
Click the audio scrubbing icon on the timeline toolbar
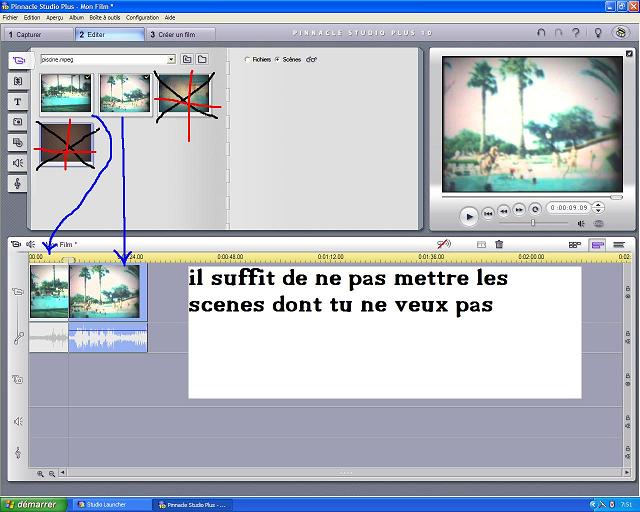click(444, 244)
